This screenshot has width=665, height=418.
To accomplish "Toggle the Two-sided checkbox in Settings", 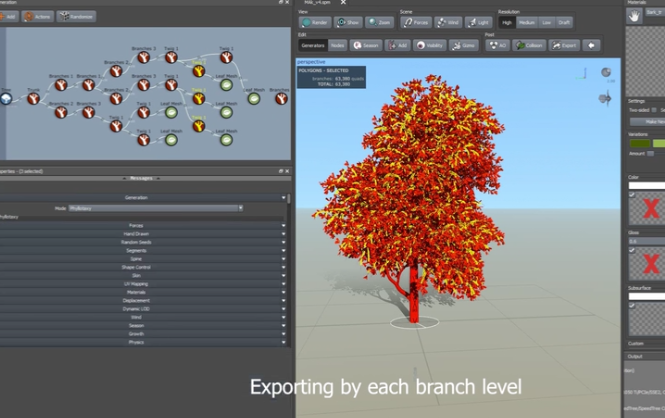I will (654, 110).
